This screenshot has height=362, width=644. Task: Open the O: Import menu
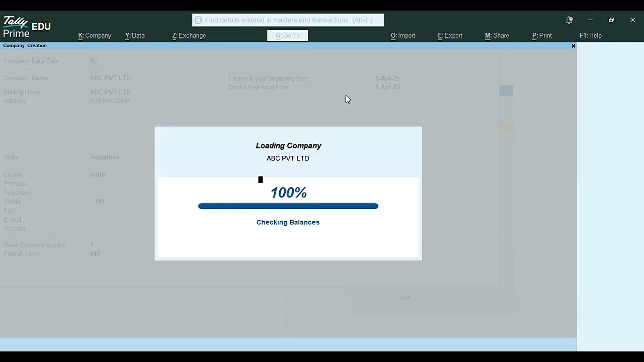[x=403, y=36]
